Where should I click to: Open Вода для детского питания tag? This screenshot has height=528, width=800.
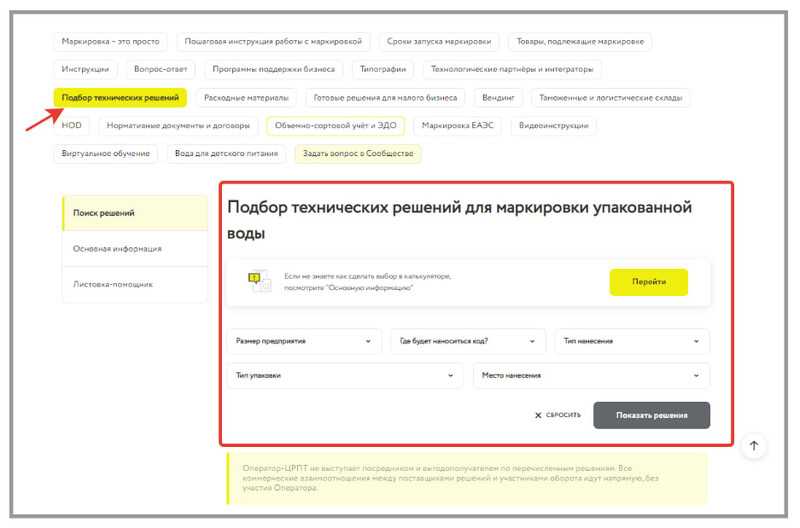(226, 154)
